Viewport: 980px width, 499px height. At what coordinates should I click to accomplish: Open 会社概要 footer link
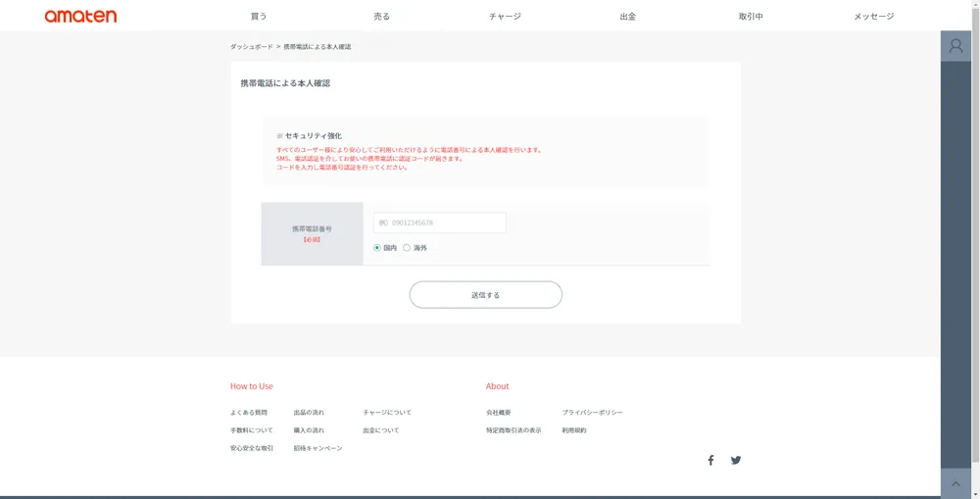498,413
